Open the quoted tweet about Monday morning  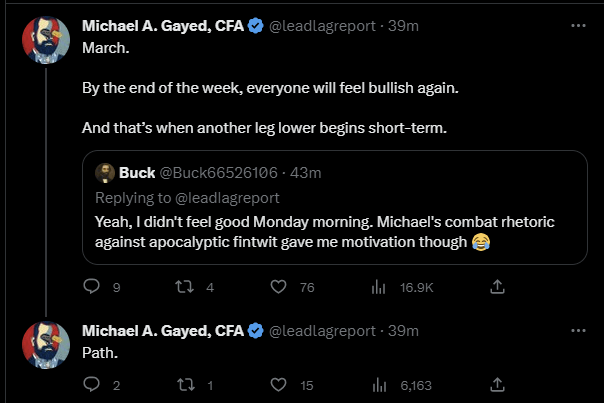click(x=335, y=207)
